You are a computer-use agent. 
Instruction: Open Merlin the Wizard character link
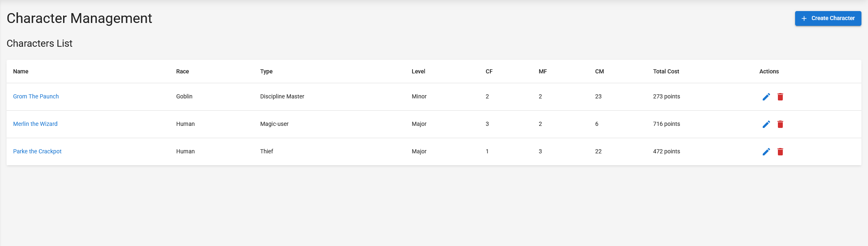35,124
